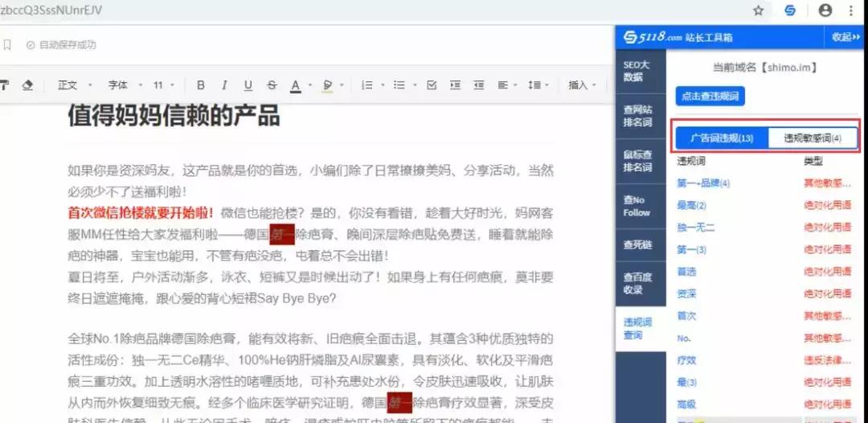Select the 违规词查询 sidebar tab
The image size is (868, 423).
click(x=641, y=328)
